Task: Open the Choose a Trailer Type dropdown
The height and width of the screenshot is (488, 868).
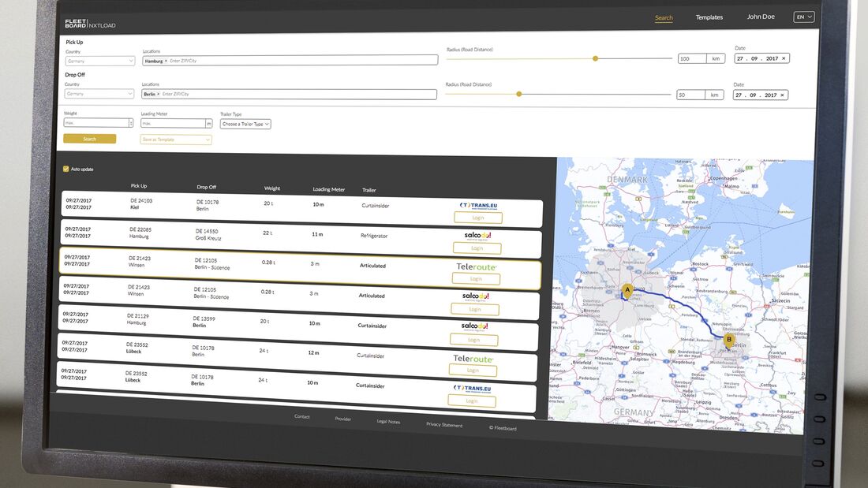Action: pos(245,124)
